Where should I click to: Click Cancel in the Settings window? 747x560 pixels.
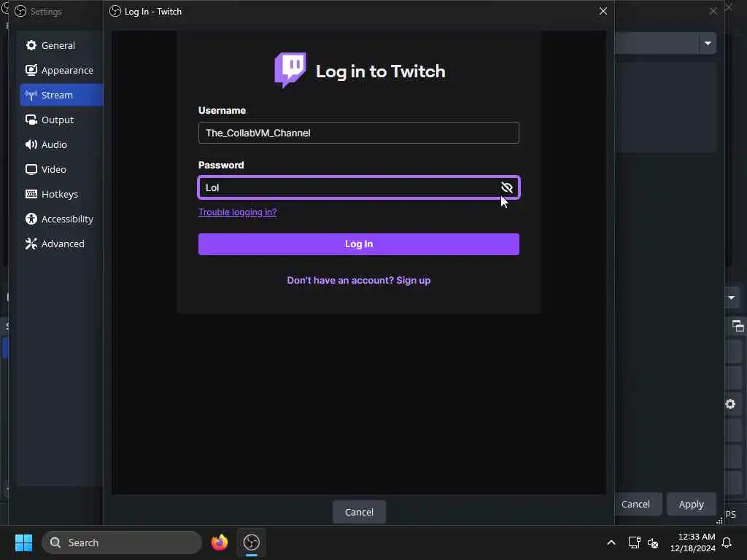[x=635, y=504]
